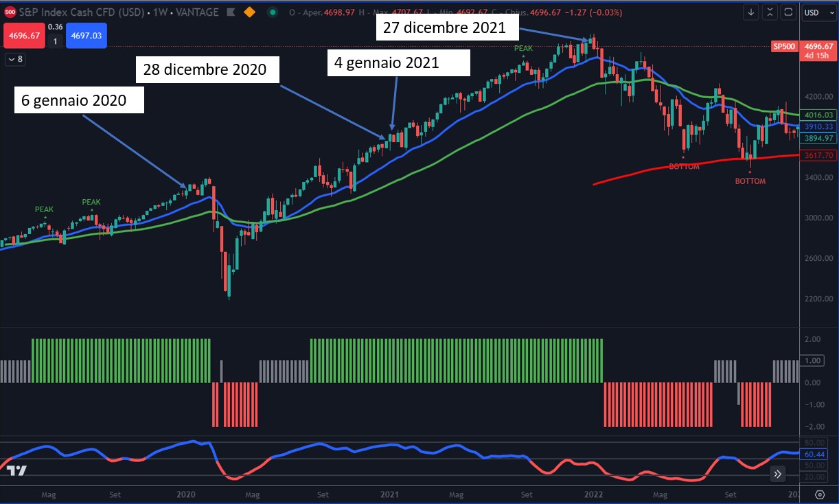Click the maximize chart pane icon
Screen dimensions: 839x504
point(788,12)
